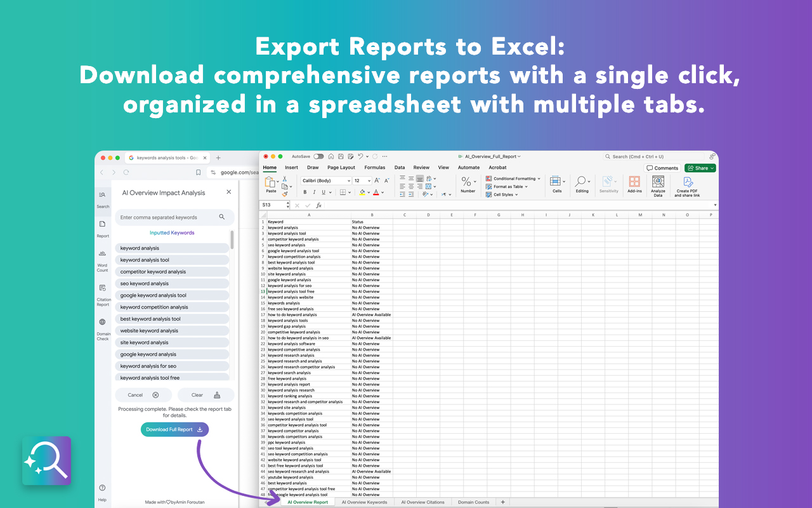Image resolution: width=812 pixels, height=508 pixels.
Task: Click the Excel Home icon in title bar
Action: click(332, 156)
